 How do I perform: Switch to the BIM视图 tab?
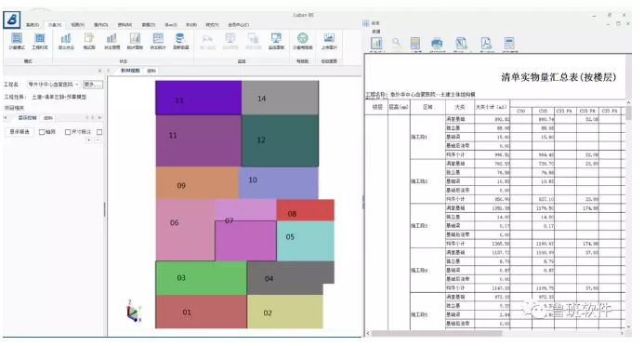point(130,71)
